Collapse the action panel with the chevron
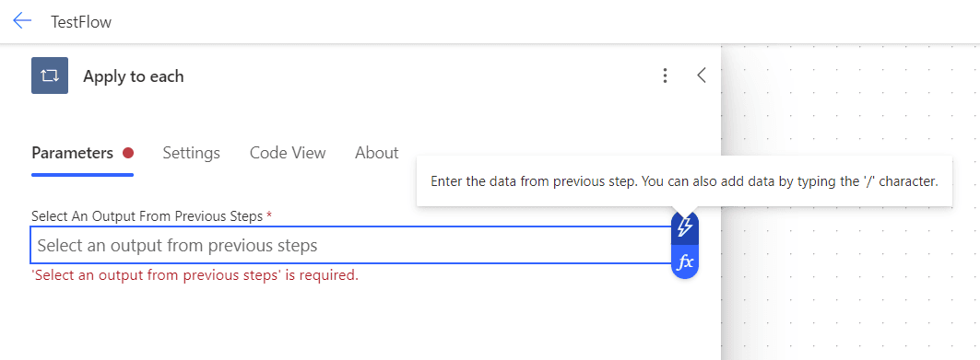This screenshot has width=980, height=360. pyautogui.click(x=702, y=75)
